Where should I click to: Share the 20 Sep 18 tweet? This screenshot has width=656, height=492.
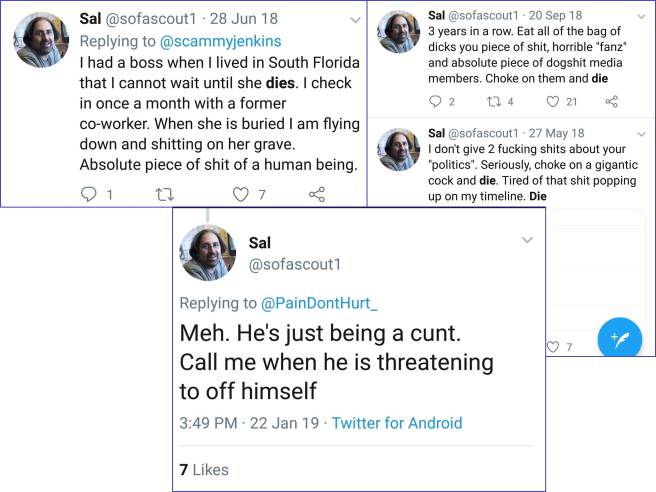pyautogui.click(x=612, y=101)
